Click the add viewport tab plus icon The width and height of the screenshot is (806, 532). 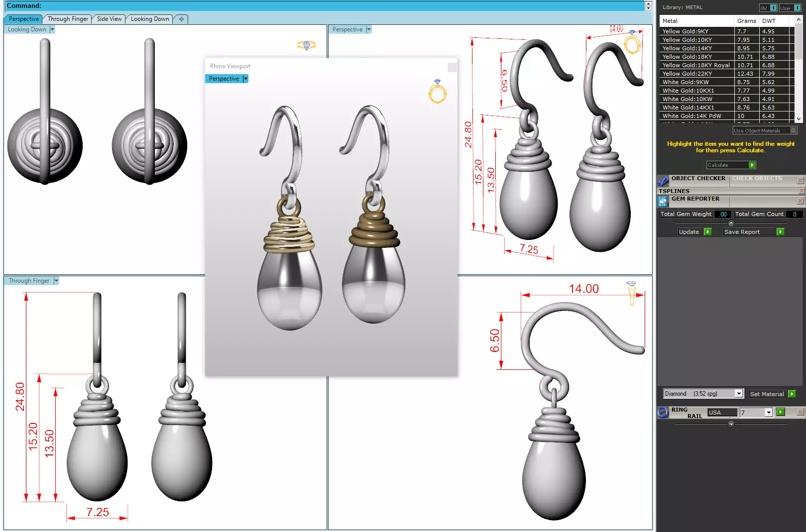click(181, 19)
